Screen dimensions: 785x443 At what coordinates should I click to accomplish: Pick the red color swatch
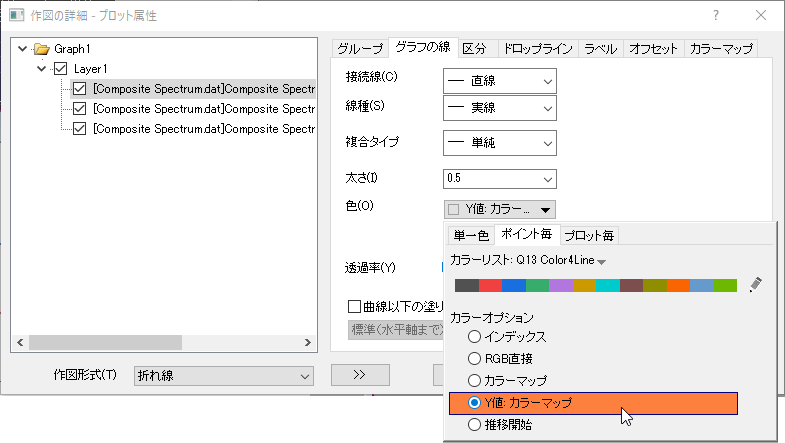pyautogui.click(x=490, y=285)
